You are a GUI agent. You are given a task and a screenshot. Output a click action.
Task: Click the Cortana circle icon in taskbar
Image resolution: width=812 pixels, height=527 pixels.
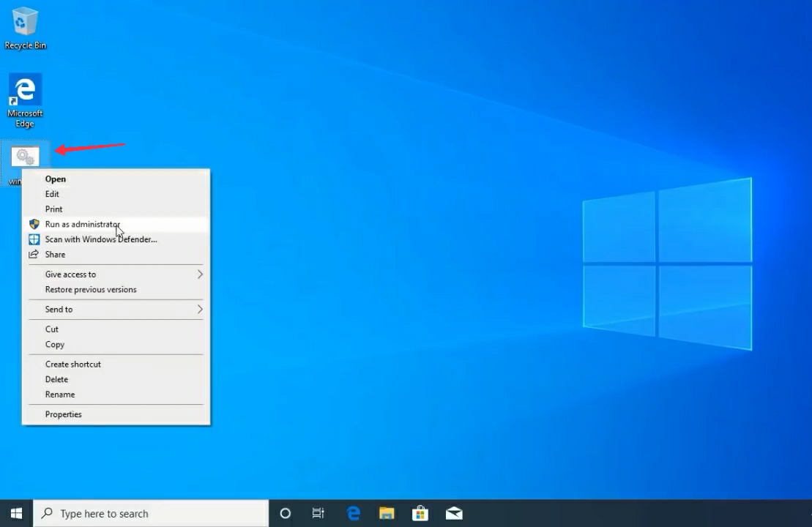pyautogui.click(x=286, y=513)
